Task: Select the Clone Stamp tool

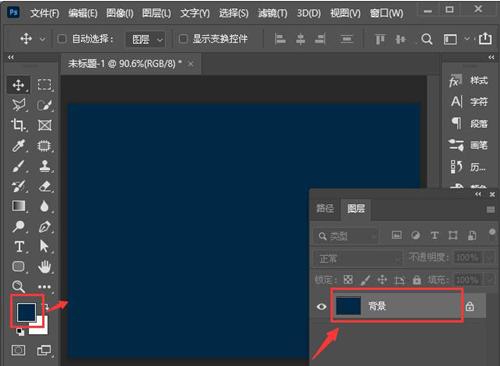Action: [x=45, y=166]
